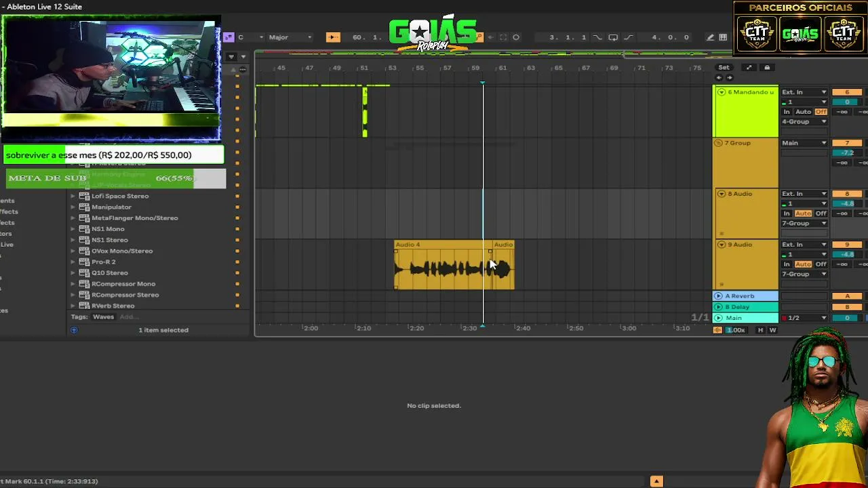Select MetaFlanger Mono/Stereo in browser
Screen dimensions: 868x488
click(x=134, y=218)
